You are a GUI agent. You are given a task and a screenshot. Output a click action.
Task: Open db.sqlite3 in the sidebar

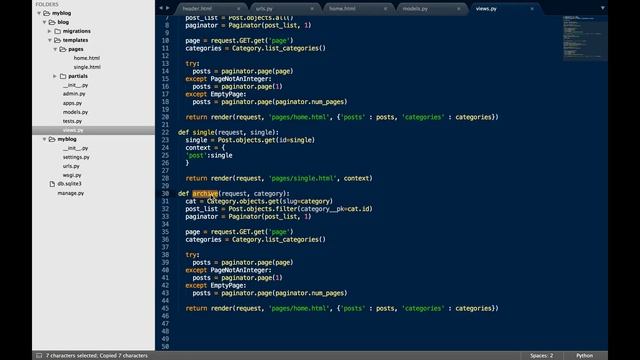tap(69, 184)
